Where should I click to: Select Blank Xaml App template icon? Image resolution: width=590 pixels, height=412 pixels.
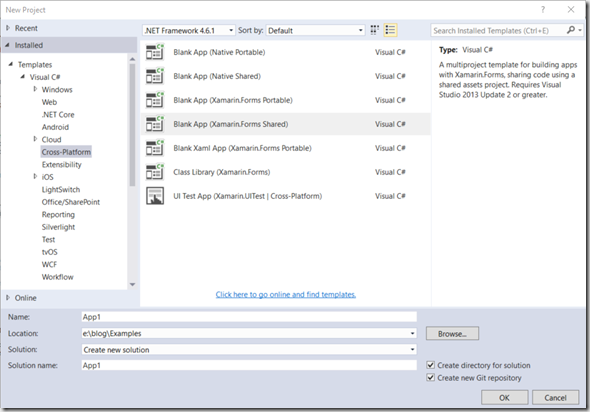pos(155,148)
